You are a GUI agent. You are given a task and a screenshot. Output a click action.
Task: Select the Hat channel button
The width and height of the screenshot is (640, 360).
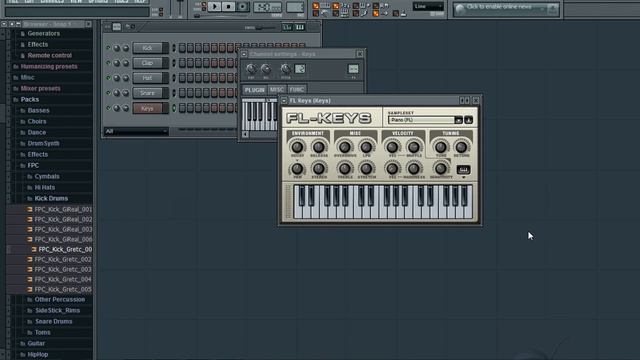tap(147, 78)
